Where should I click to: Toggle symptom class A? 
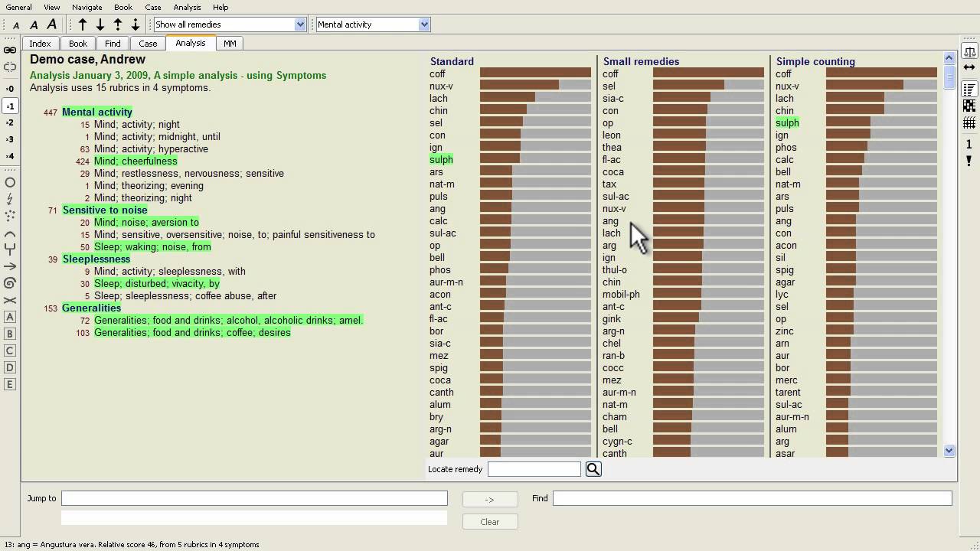click(10, 317)
